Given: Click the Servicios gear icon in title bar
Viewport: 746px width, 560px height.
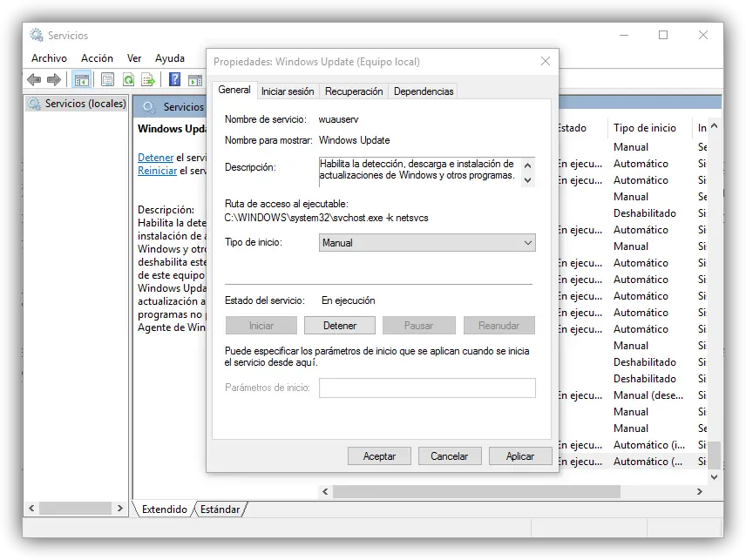Looking at the screenshot, I should [x=36, y=35].
